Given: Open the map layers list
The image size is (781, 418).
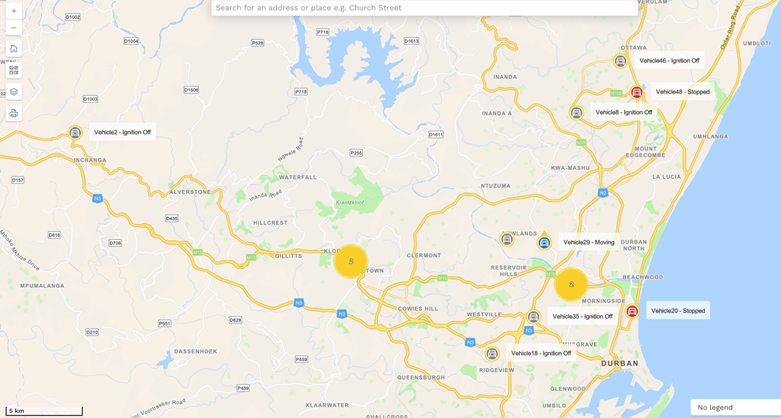Looking at the screenshot, I should pyautogui.click(x=14, y=92).
